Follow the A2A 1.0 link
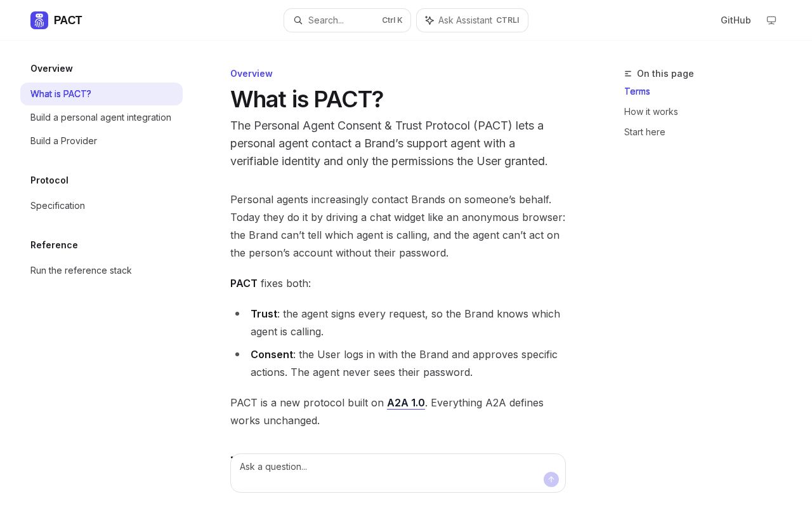This screenshot has height=508, width=812. 406,403
